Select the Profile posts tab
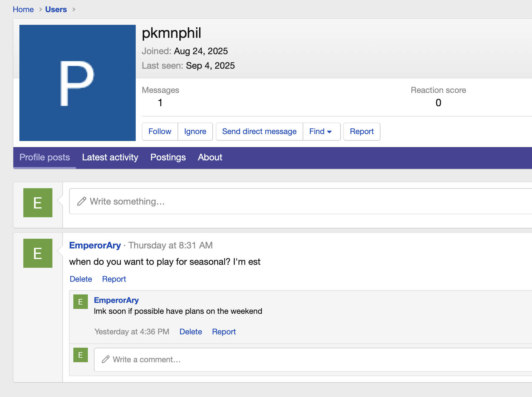The height and width of the screenshot is (397, 532). coord(45,157)
